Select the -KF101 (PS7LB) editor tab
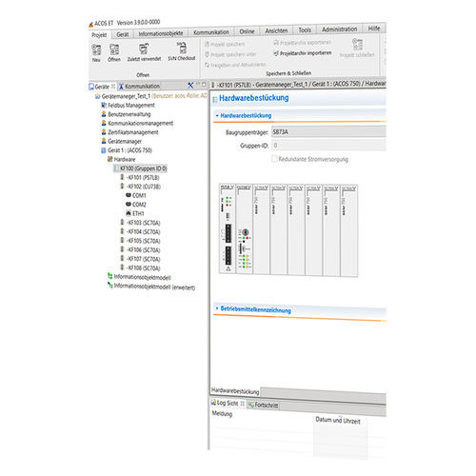476x476 pixels. tap(298, 85)
